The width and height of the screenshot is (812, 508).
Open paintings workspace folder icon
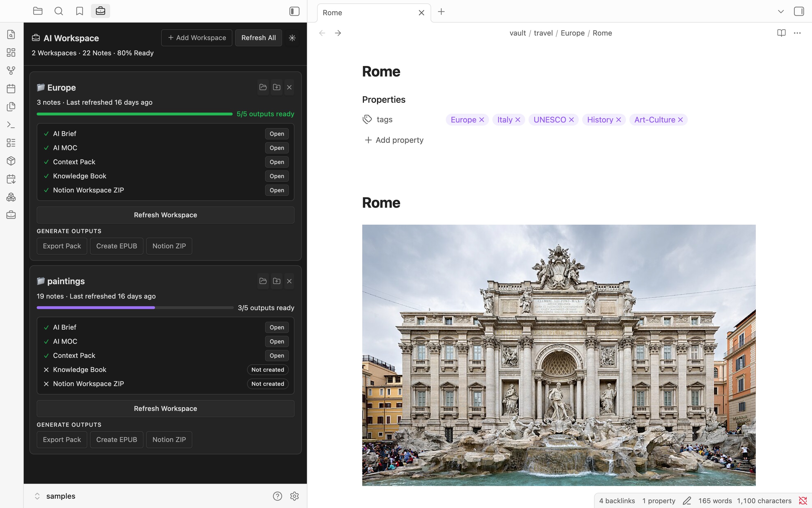(263, 281)
